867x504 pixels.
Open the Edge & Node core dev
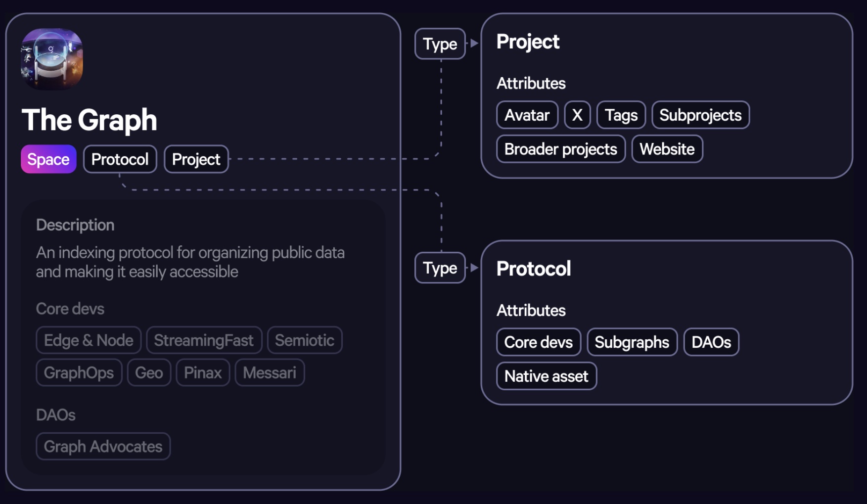coord(89,340)
